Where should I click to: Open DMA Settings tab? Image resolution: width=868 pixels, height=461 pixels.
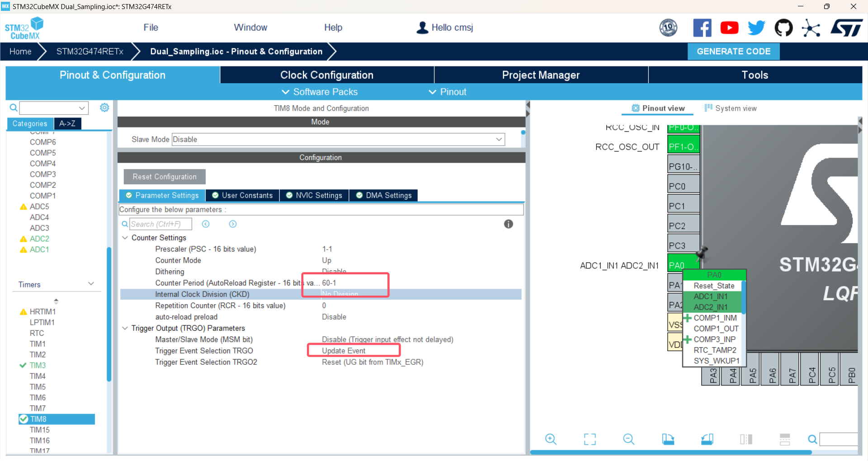click(384, 195)
